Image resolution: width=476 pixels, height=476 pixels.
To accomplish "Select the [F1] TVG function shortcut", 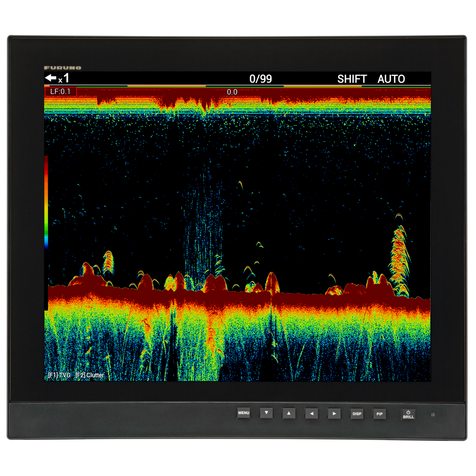I will (x=59, y=375).
